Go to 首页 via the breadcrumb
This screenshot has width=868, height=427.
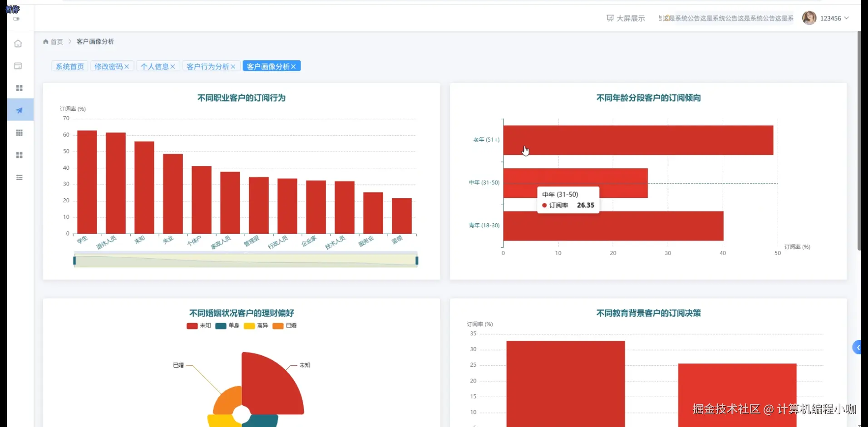pyautogui.click(x=57, y=42)
